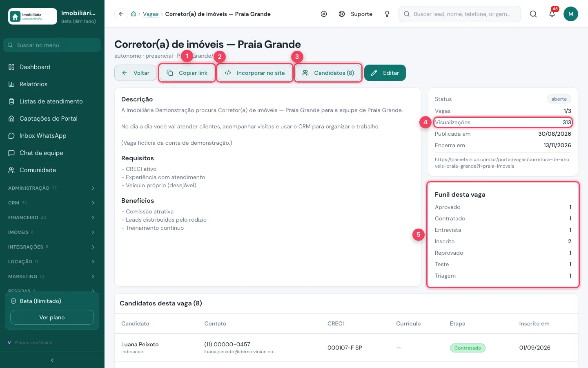Click the aberta status badge

tap(559, 99)
